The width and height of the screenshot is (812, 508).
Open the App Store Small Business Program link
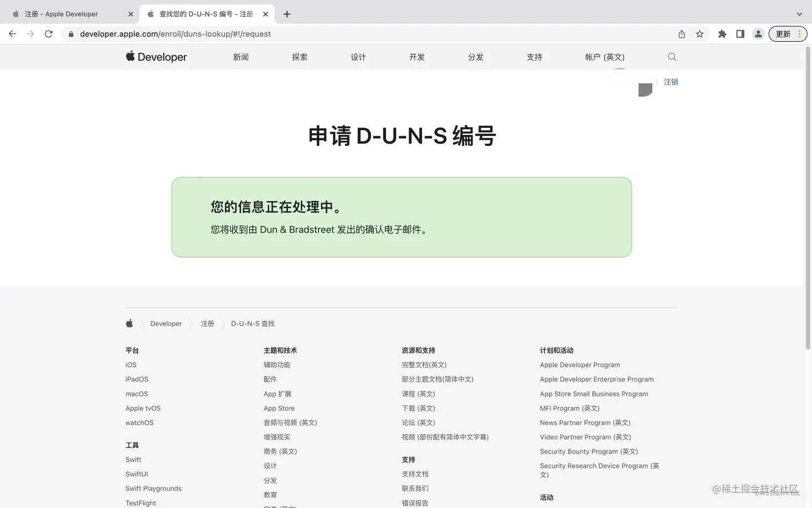tap(594, 394)
